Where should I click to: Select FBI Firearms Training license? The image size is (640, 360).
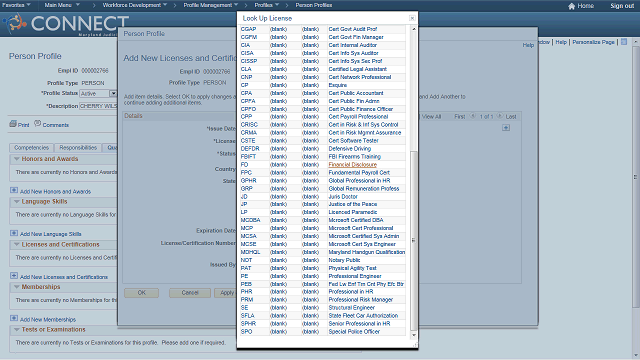[x=354, y=156]
